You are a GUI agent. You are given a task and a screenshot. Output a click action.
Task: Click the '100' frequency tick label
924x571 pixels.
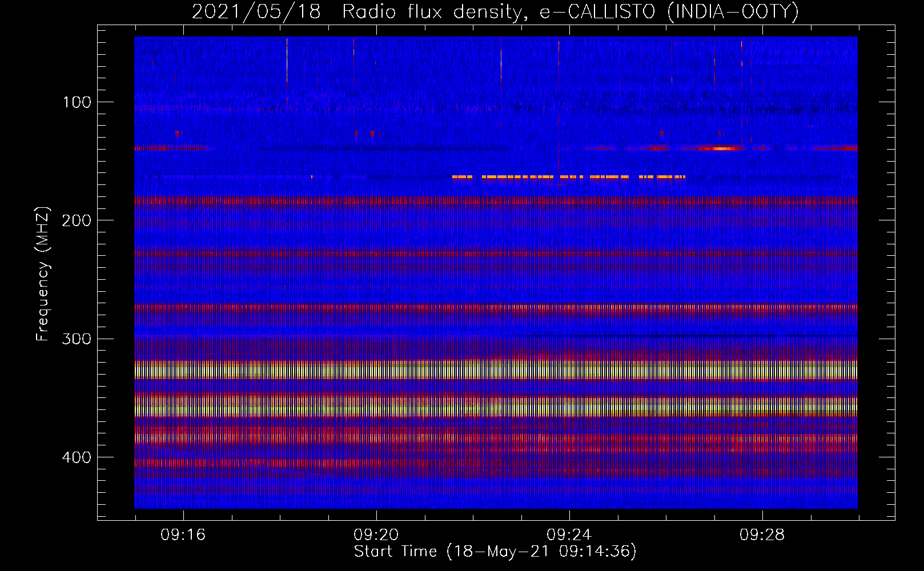pos(77,102)
